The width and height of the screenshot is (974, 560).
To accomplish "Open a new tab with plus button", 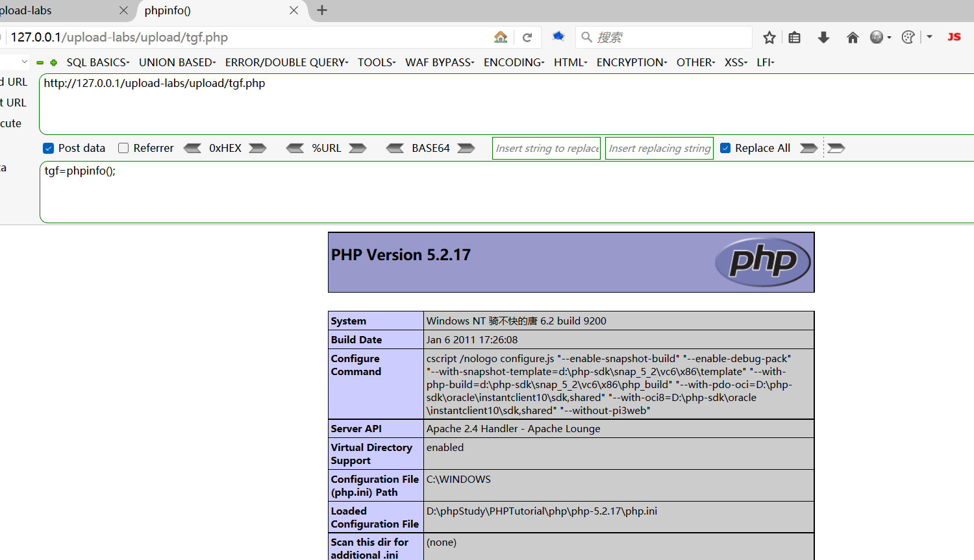I will (322, 10).
